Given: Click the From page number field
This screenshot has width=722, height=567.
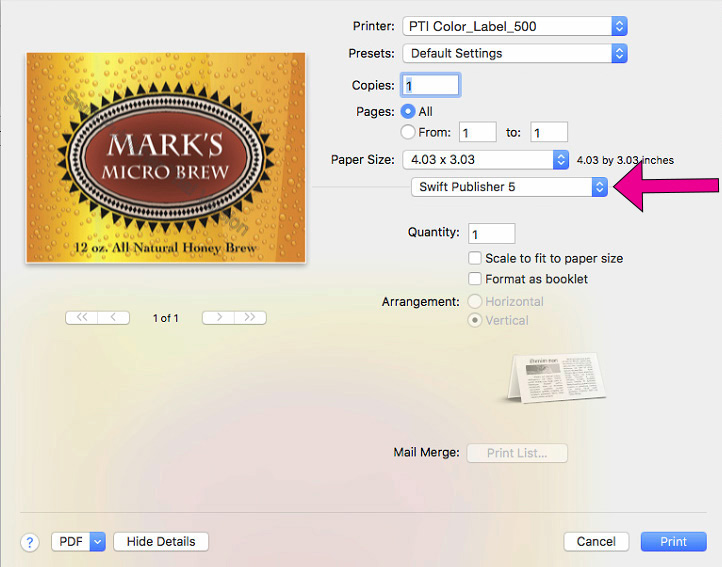Looking at the screenshot, I should click(x=477, y=133).
